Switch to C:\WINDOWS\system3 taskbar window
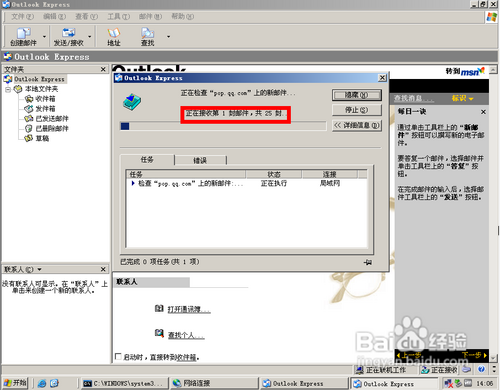This screenshot has width=500, height=390. click(124, 383)
